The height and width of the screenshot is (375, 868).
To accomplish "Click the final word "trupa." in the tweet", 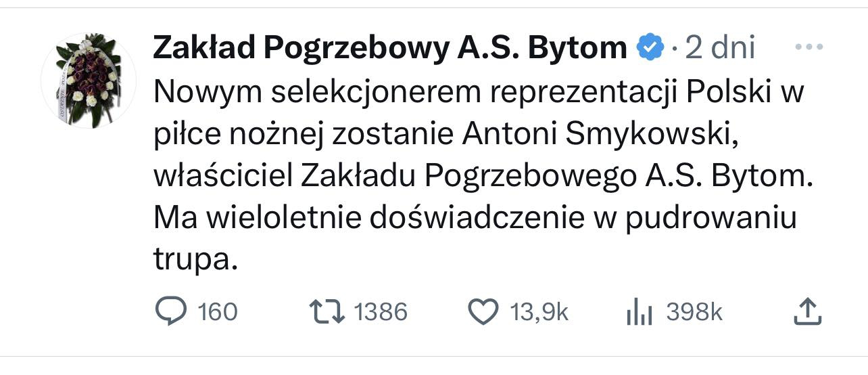I will tap(196, 260).
